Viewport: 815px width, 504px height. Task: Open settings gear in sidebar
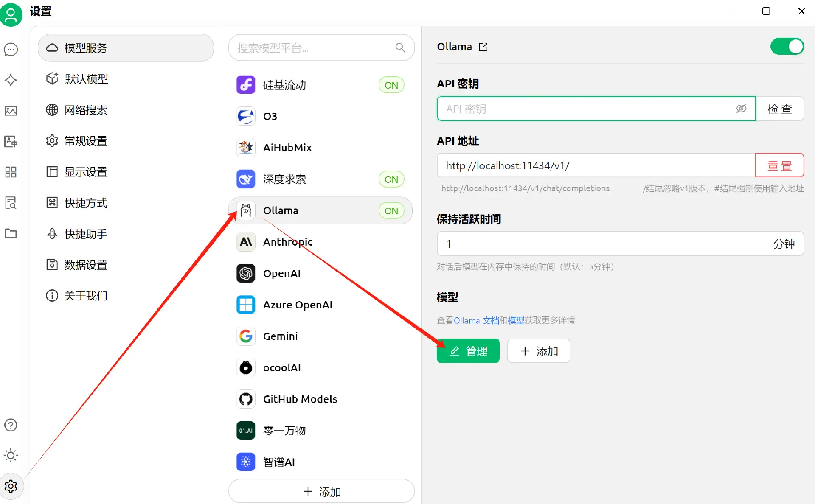click(x=11, y=486)
